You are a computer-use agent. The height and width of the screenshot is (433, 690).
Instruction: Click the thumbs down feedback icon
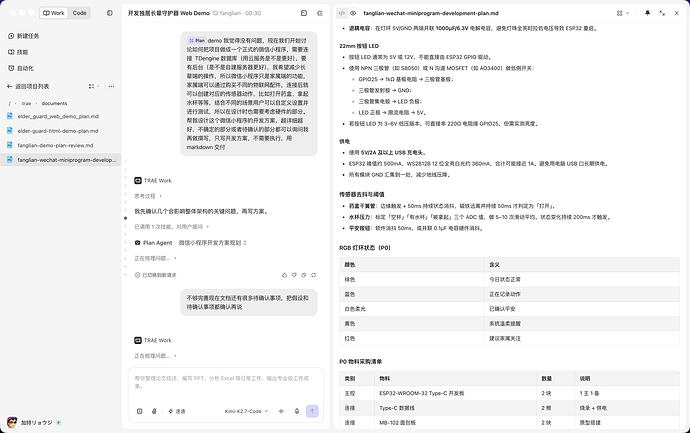coord(294,275)
